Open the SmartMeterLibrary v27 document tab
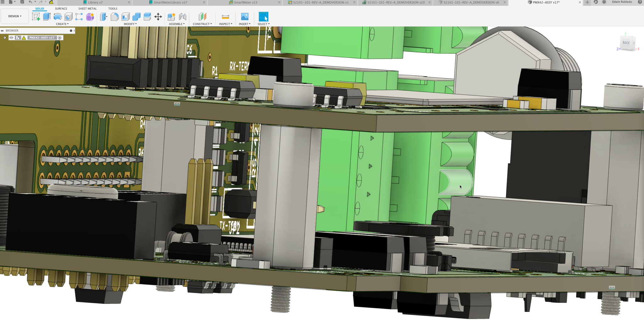644x326 pixels. 170,2
